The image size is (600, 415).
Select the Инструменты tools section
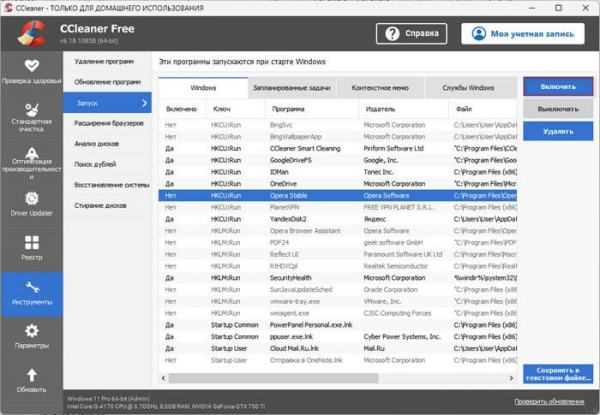point(31,294)
